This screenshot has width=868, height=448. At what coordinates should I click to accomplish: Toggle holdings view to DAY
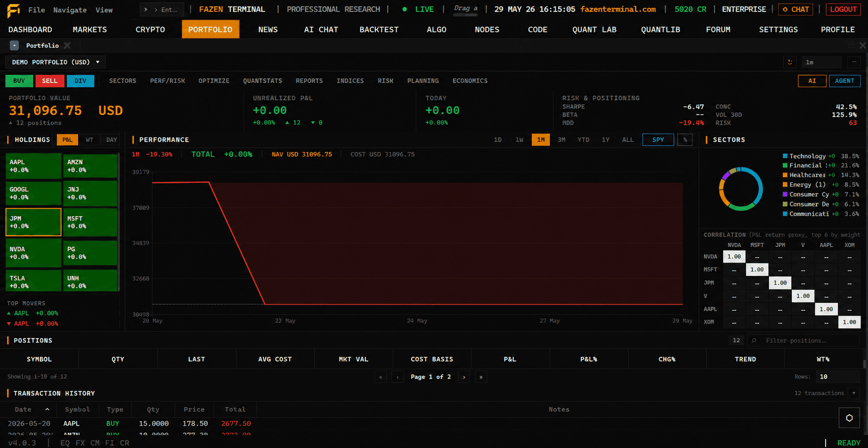point(112,140)
